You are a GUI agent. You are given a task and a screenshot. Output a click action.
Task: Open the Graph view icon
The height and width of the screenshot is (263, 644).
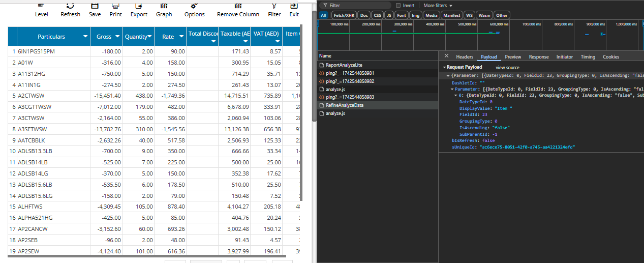[x=164, y=6]
